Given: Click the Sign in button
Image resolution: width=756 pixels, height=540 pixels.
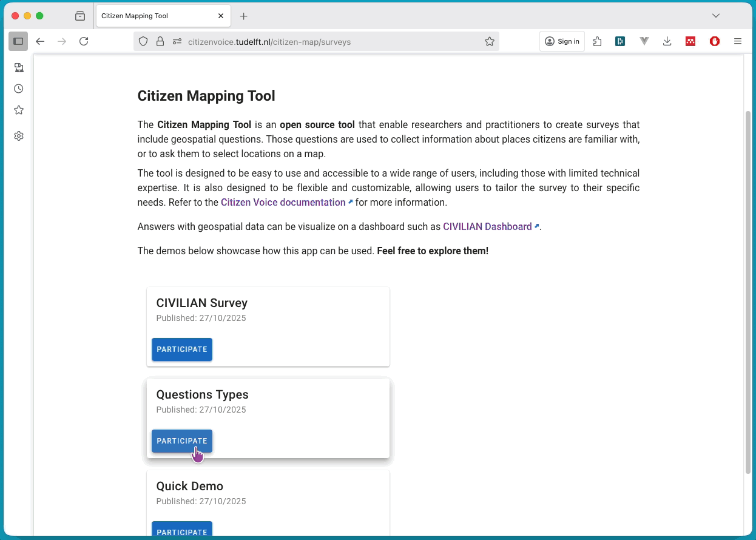Looking at the screenshot, I should 562,41.
